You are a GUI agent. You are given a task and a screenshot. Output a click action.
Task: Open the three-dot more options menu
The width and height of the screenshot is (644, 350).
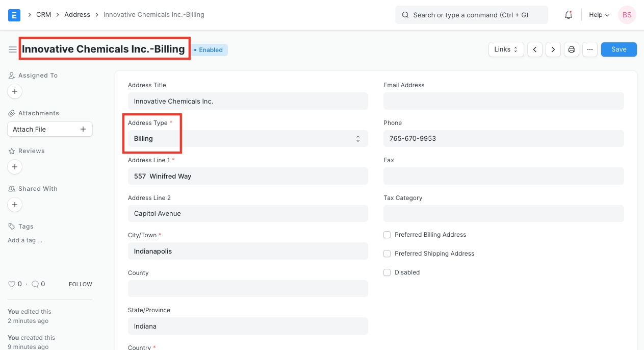[590, 49]
